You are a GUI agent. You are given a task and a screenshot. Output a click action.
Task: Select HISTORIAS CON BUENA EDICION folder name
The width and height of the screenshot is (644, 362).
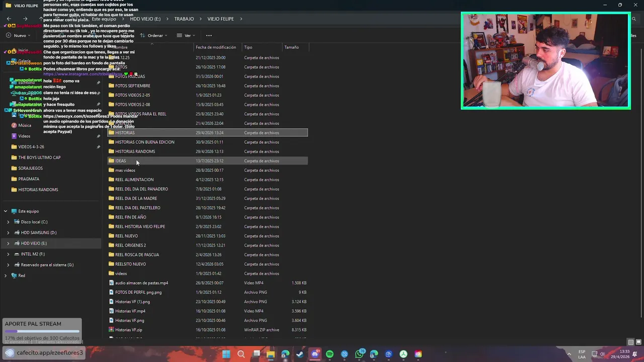point(145,142)
